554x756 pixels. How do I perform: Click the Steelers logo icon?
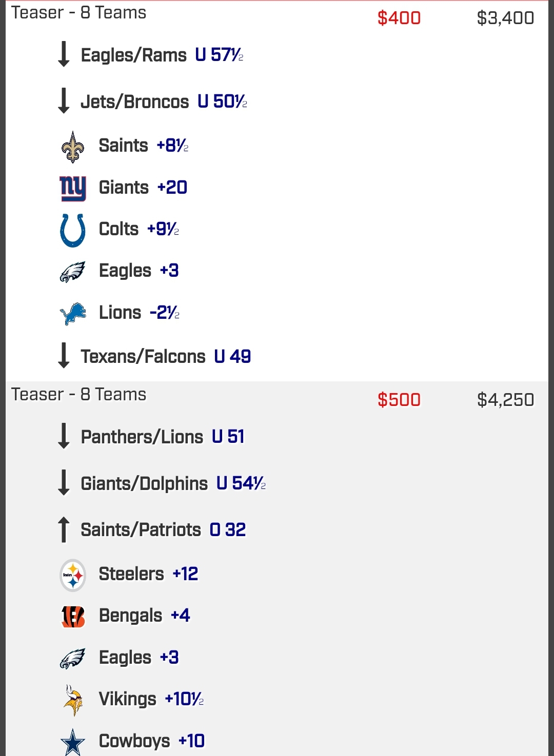coord(73,575)
